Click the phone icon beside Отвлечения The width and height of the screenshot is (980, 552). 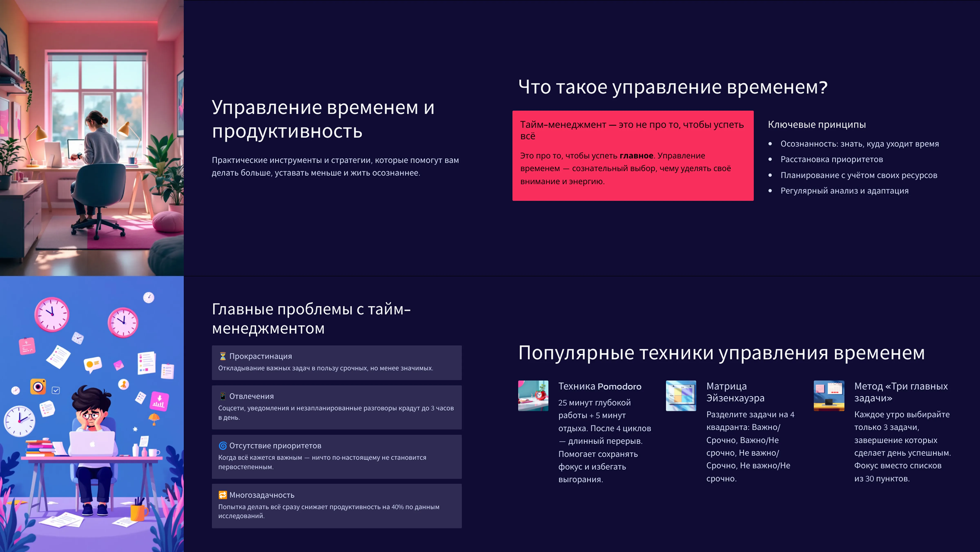pos(223,396)
